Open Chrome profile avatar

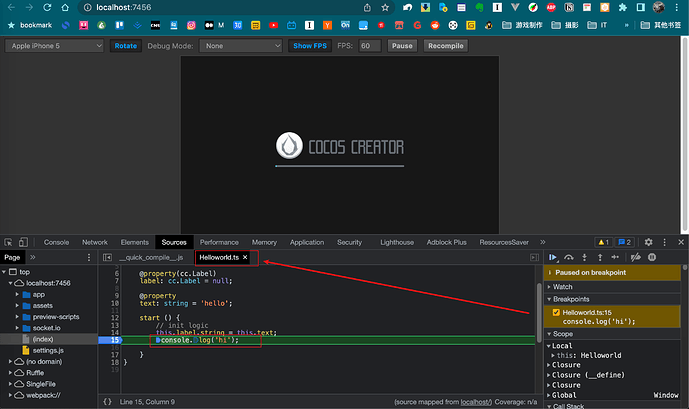pyautogui.click(x=659, y=7)
